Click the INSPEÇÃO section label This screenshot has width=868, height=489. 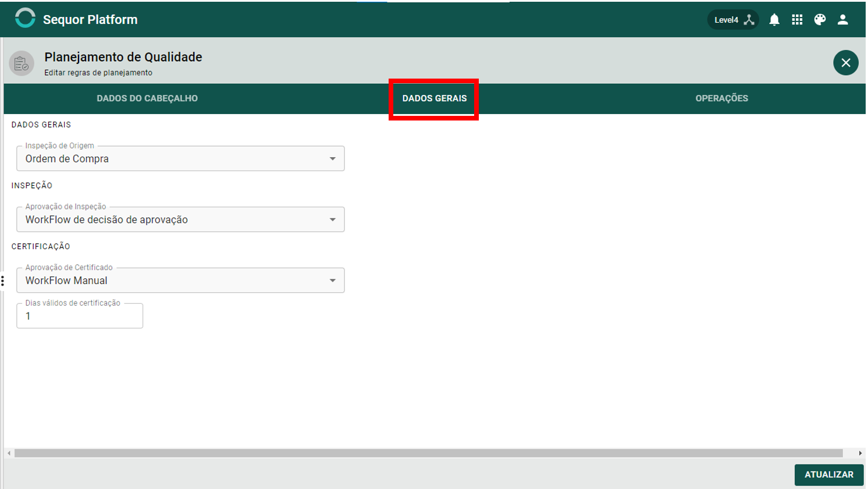(32, 186)
